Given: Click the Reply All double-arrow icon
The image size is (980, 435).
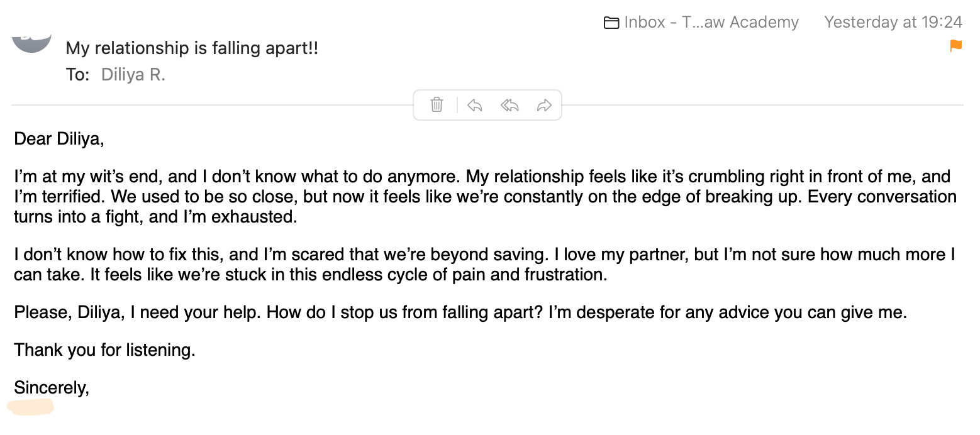Looking at the screenshot, I should point(509,105).
